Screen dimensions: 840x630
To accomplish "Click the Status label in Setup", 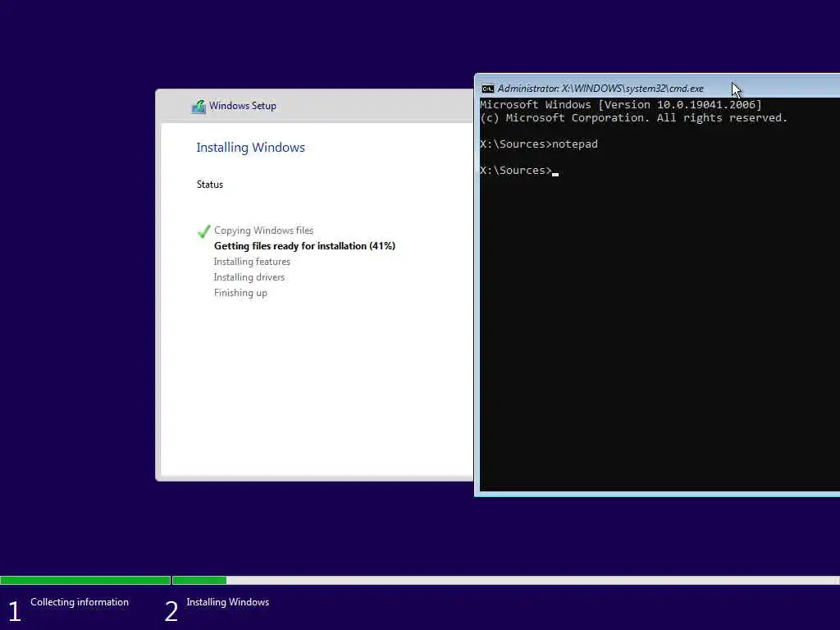I will click(209, 185).
